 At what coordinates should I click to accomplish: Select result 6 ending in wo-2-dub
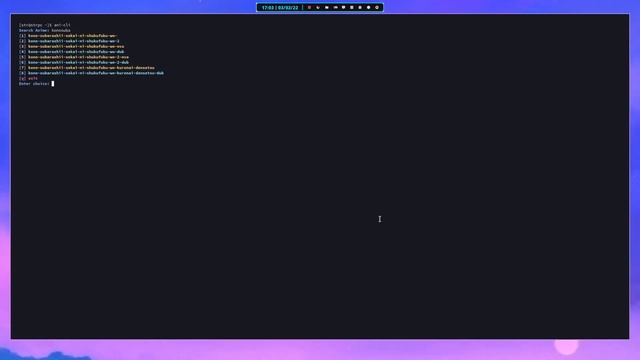(74, 62)
